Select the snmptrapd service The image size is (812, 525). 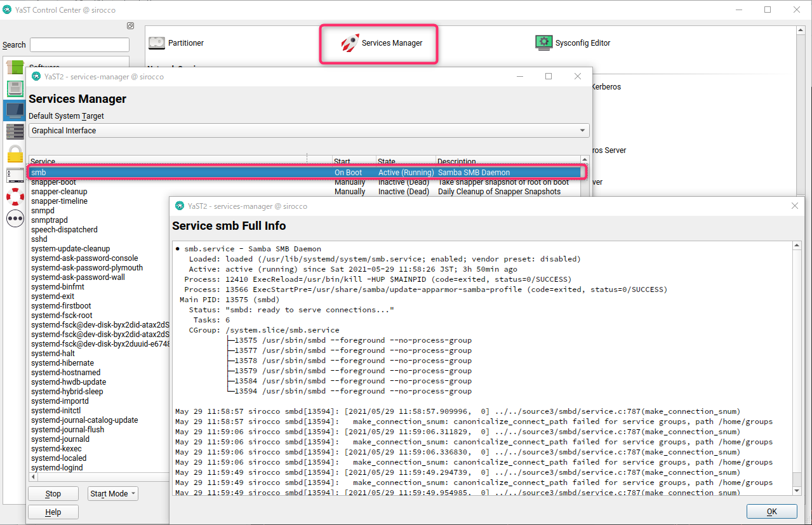coord(49,220)
